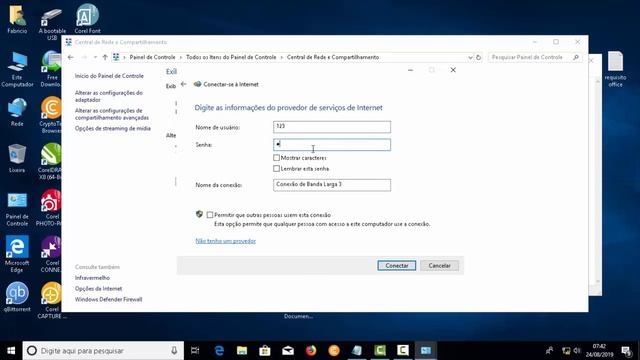The image size is (640, 360).
Task: Close the Conectar-se à Internet wizard
Action: (x=453, y=70)
